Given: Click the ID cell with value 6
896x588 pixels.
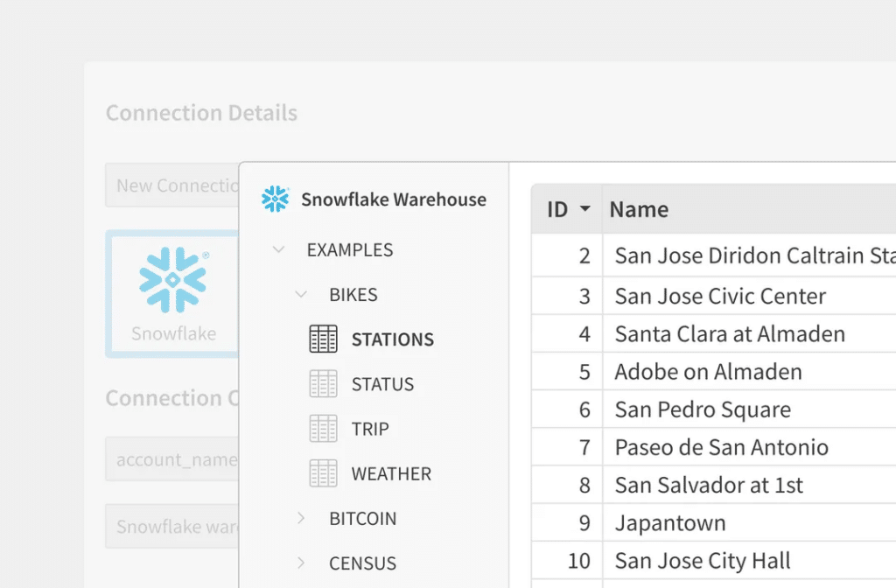Looking at the screenshot, I should click(x=567, y=409).
